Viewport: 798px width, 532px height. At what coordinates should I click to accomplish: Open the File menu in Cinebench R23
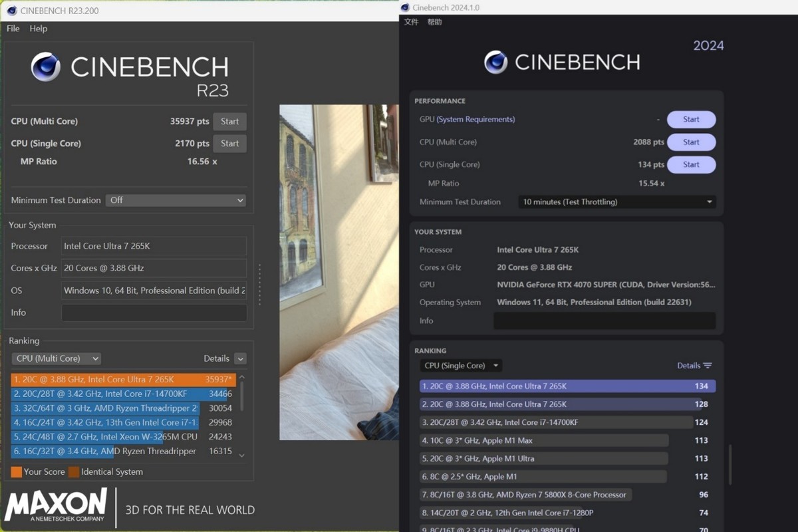(13, 29)
